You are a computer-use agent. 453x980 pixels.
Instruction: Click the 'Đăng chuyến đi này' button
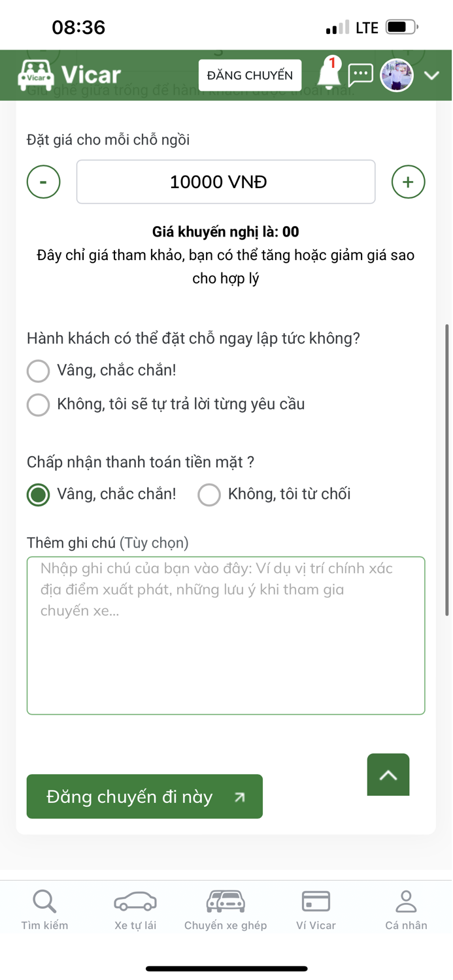click(144, 796)
